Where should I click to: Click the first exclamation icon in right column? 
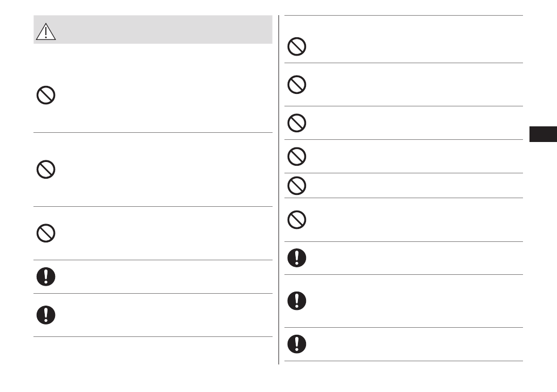pyautogui.click(x=297, y=258)
